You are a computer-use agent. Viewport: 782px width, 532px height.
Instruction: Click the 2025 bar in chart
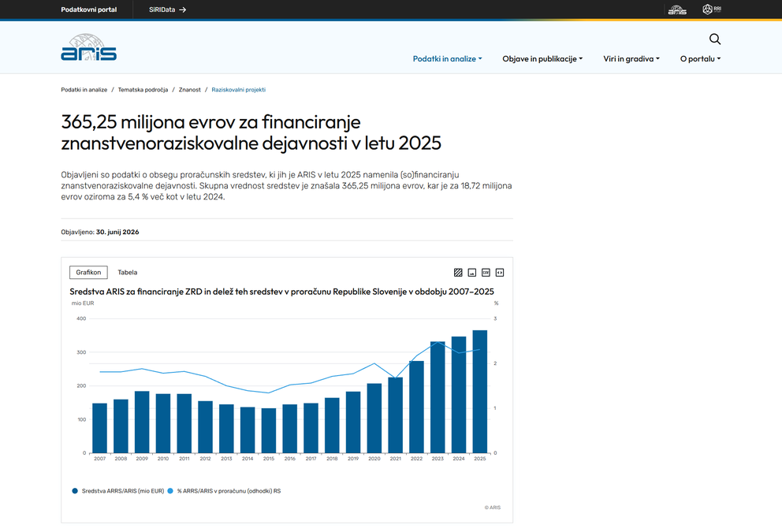480,392
